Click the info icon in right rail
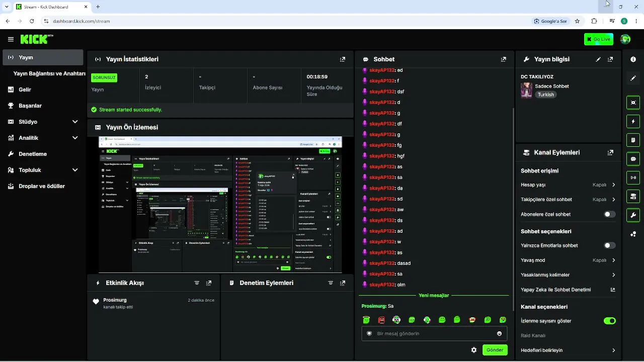The image size is (644, 362). pyautogui.click(x=633, y=59)
